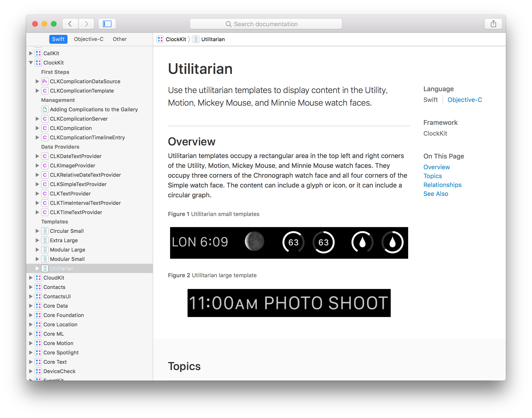This screenshot has height=418, width=532.
Task: Expand the CallKit framework
Action: pyautogui.click(x=31, y=53)
